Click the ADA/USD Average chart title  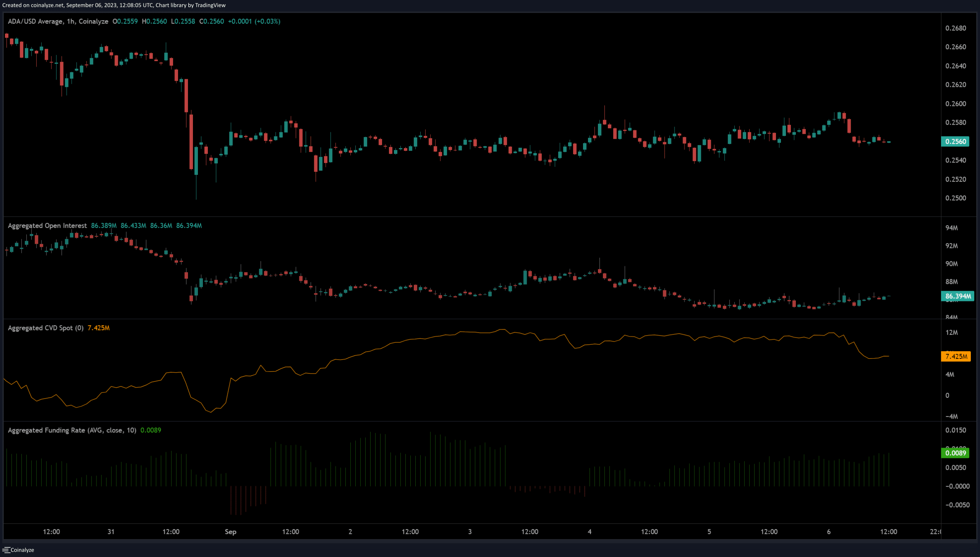coord(58,21)
